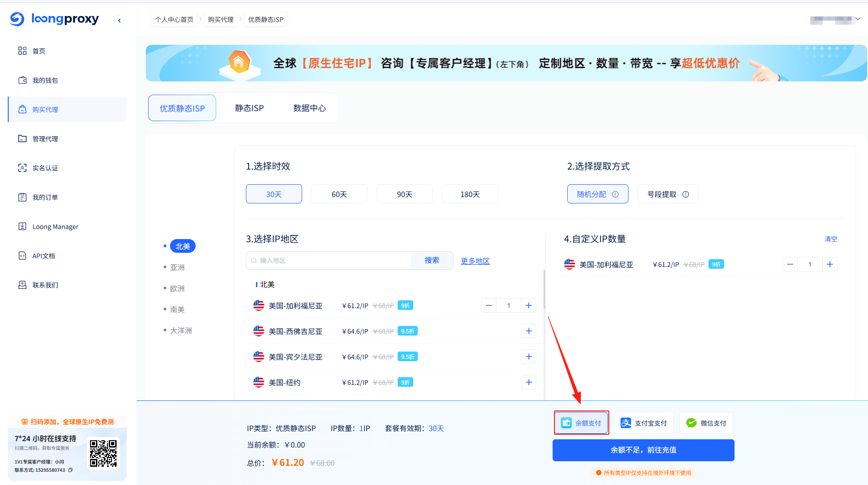Click the info icon next to 随机分配
Viewport: 868px width, 485px height.
615,194
